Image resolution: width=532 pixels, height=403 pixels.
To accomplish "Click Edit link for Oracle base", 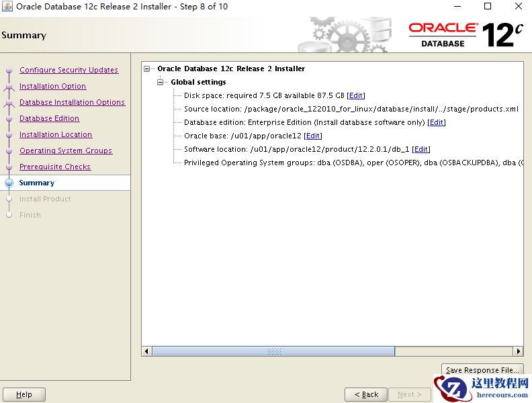I will [313, 136].
